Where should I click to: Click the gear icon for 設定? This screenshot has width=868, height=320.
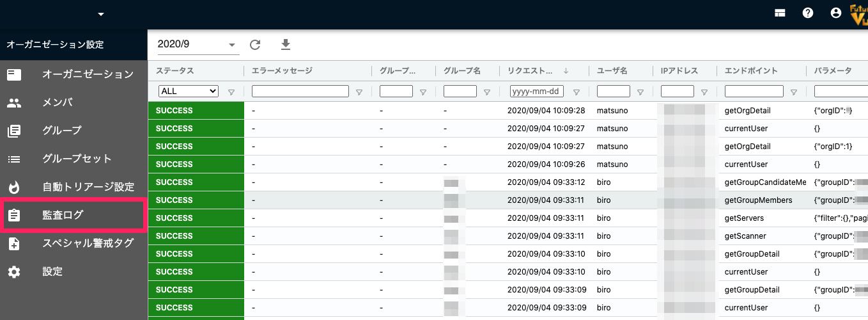[14, 271]
